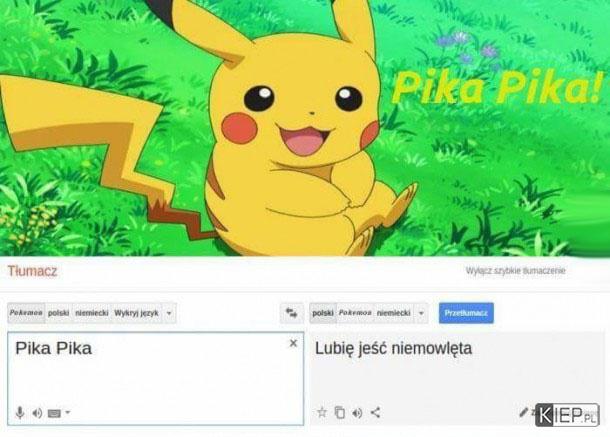Suggest an edit with pencil icon

(x=524, y=412)
